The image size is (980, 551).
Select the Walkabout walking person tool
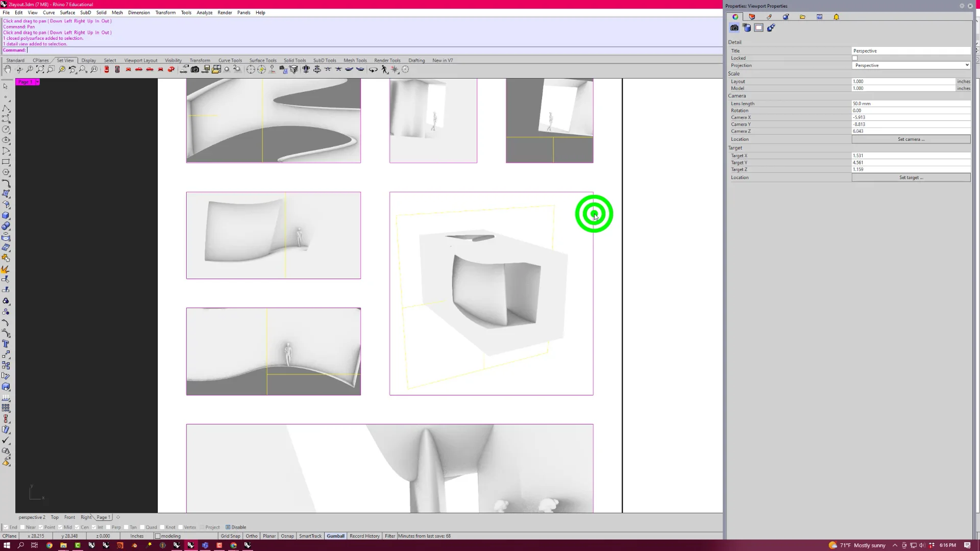[x=384, y=69]
